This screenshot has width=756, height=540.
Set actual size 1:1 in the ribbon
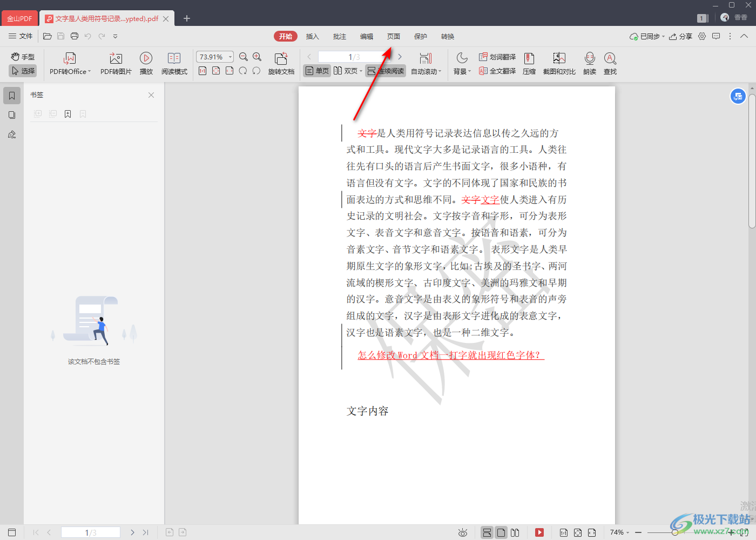point(202,71)
